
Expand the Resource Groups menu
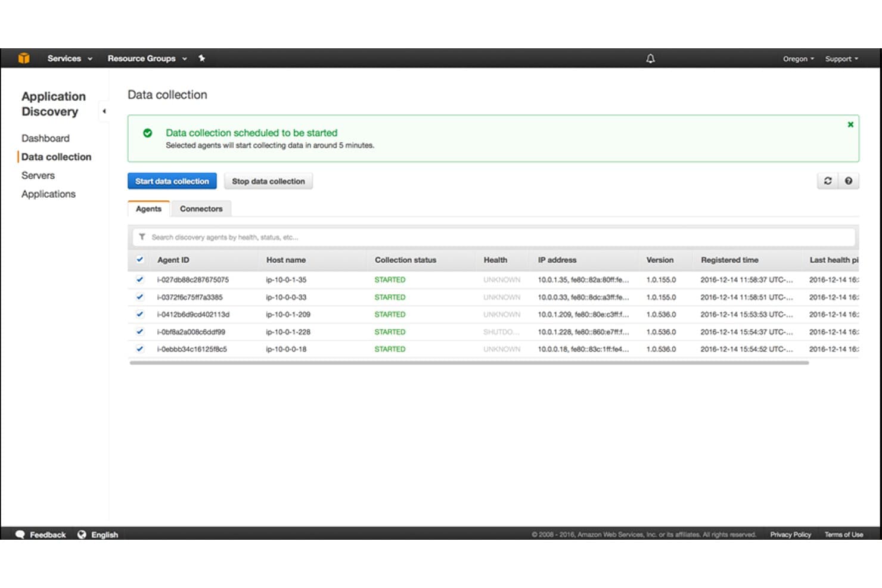147,58
